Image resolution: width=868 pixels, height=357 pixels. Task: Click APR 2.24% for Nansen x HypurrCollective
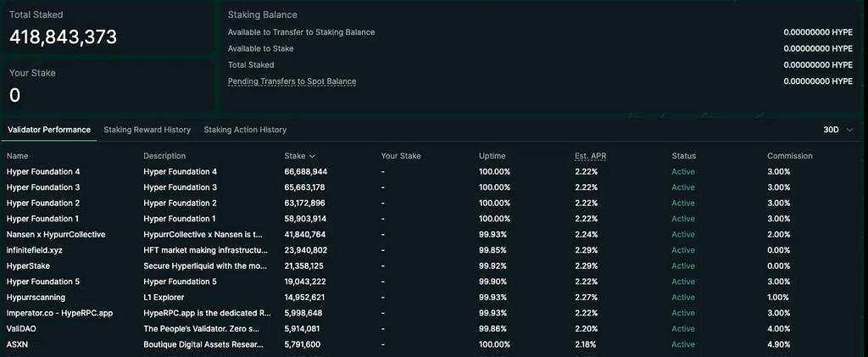pyautogui.click(x=587, y=234)
